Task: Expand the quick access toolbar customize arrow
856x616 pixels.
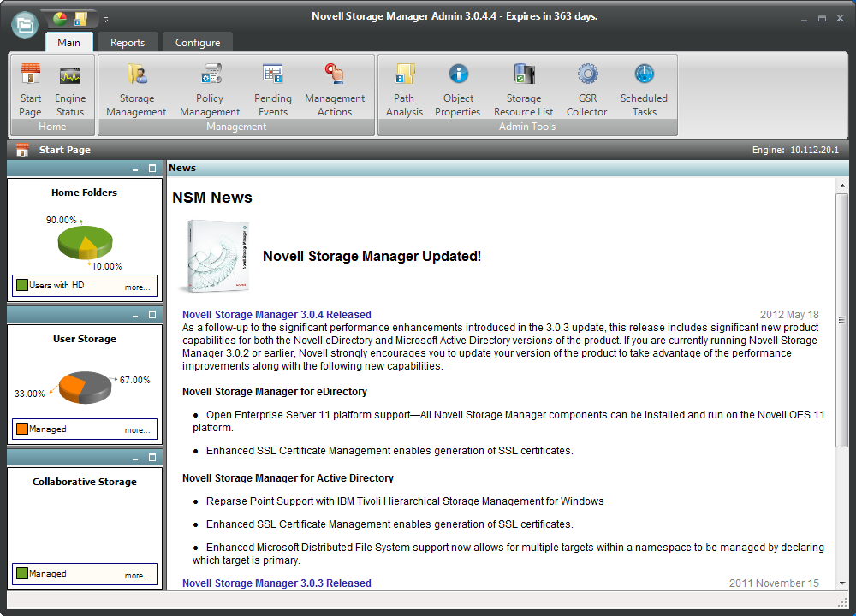Action: [x=105, y=19]
